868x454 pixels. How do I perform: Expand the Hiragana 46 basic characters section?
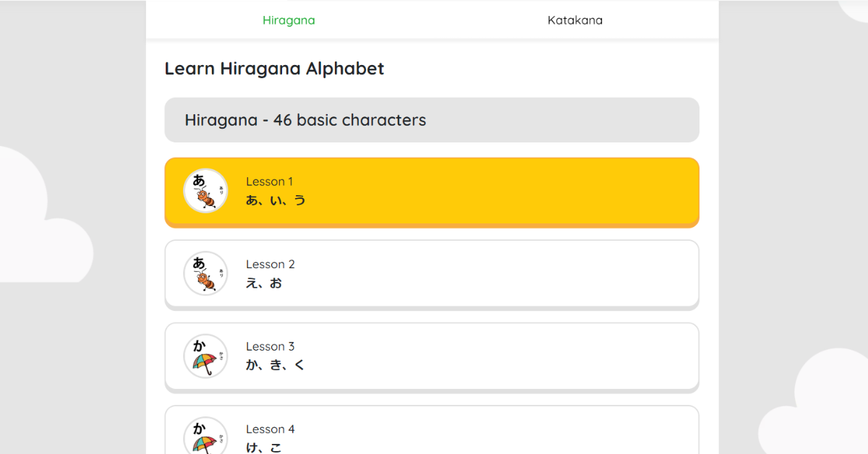coord(432,120)
